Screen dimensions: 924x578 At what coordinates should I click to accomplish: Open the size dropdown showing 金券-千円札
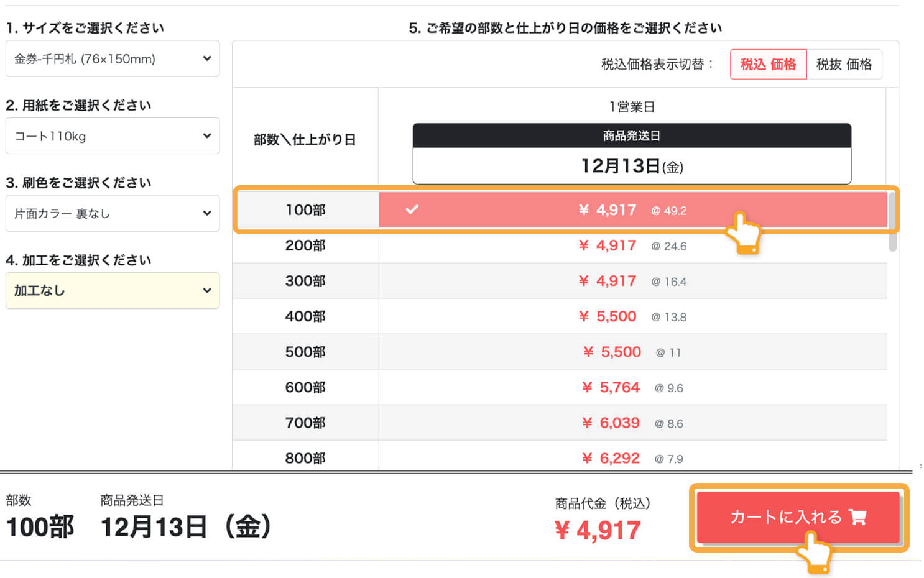[x=112, y=58]
